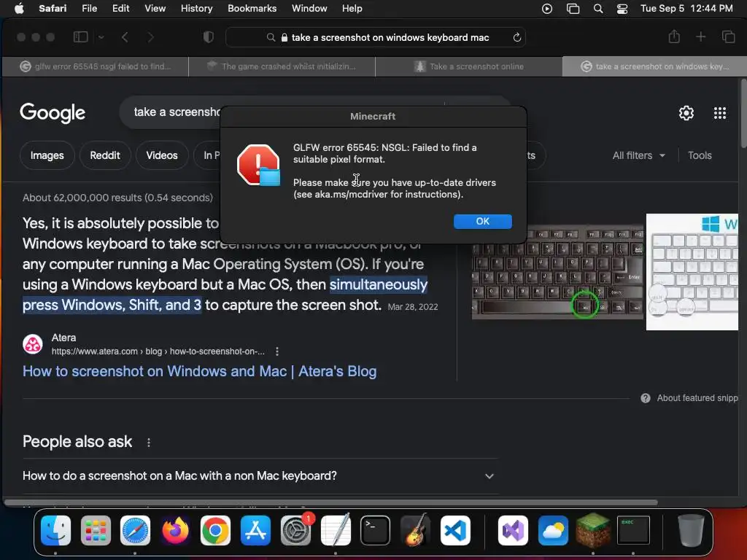Open a new tab with plus icon
747x560 pixels.
pos(701,36)
